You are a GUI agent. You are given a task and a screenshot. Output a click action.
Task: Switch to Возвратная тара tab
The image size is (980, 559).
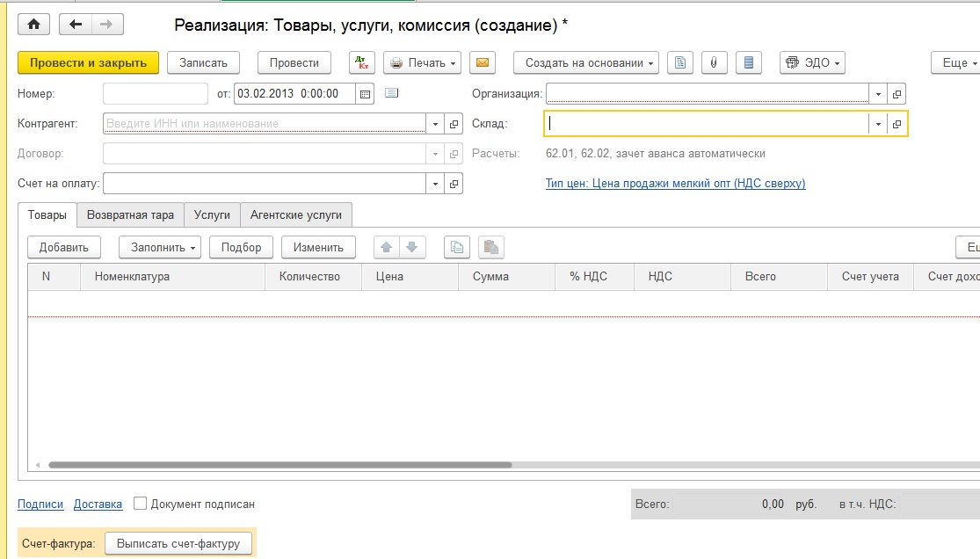[x=130, y=215]
